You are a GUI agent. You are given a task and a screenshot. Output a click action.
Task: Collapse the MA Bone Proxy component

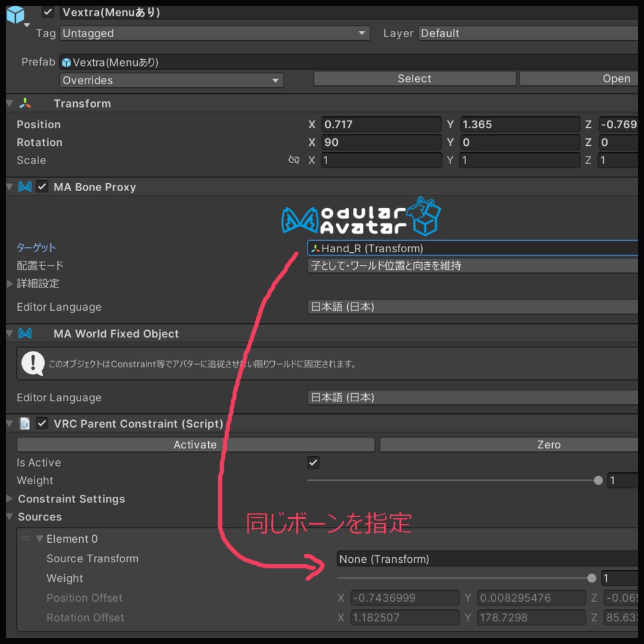click(10, 187)
